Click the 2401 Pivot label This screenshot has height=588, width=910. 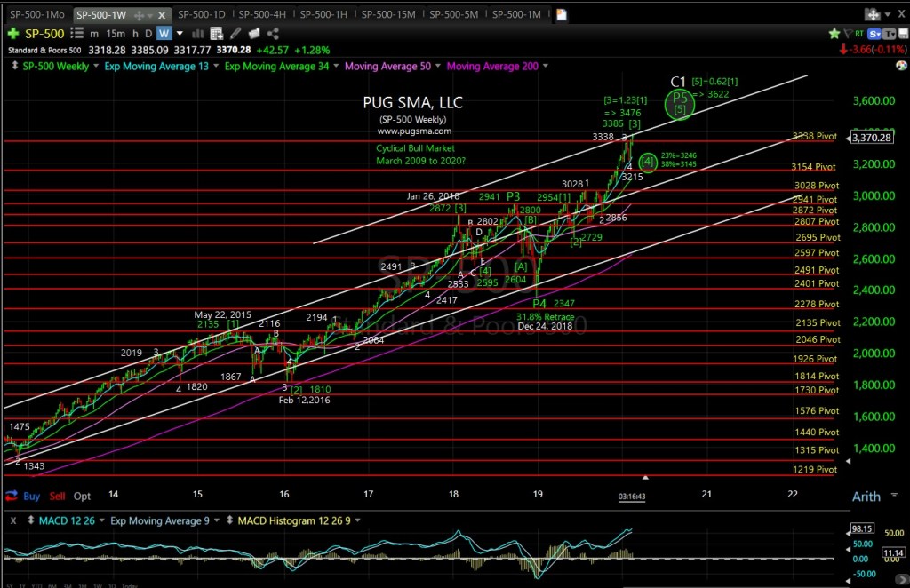817,283
